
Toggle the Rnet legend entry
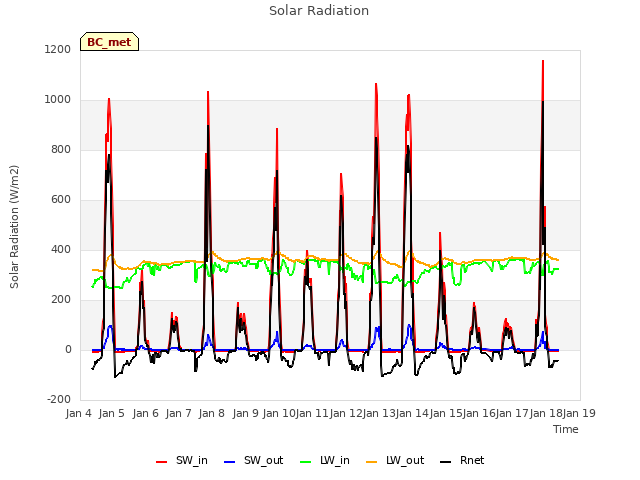coord(462,461)
